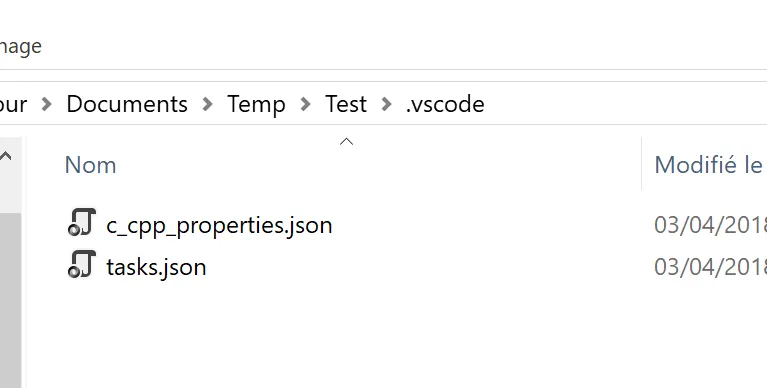This screenshot has height=388, width=767.
Task: Open the partially visible ribbon tab ending in 'nage'
Action: [21, 47]
